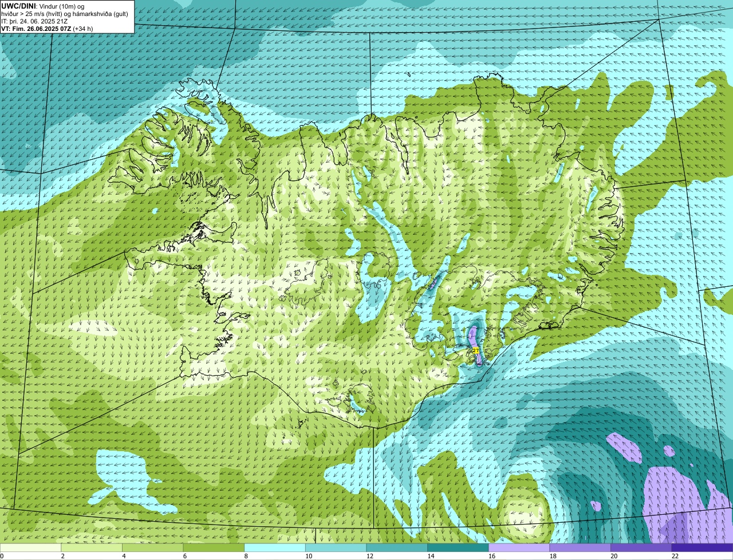The width and height of the screenshot is (733, 560).
Task: Select the 18–20 m/s purple legend swatch
Action: [580, 547]
